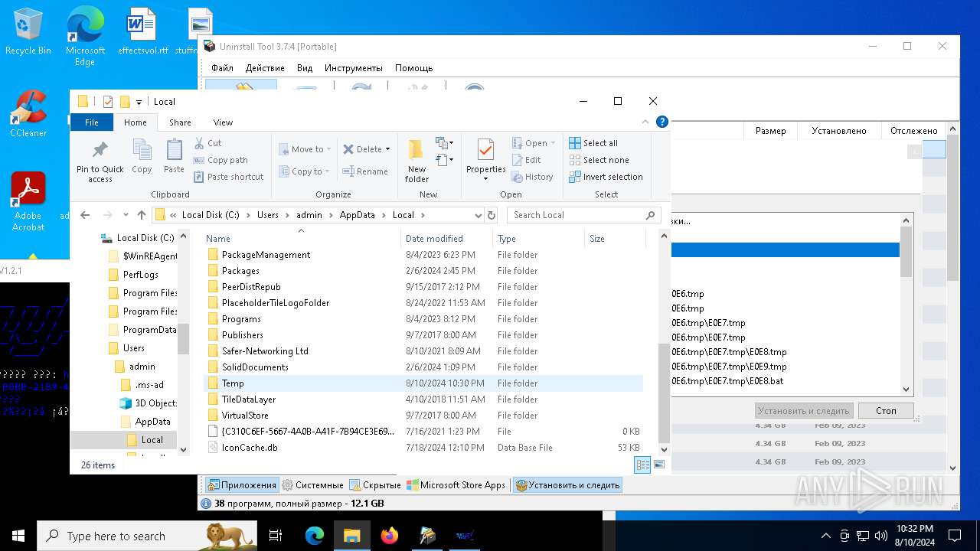This screenshot has width=980, height=551.
Task: Go back with the Explorer back arrow
Action: tap(85, 215)
